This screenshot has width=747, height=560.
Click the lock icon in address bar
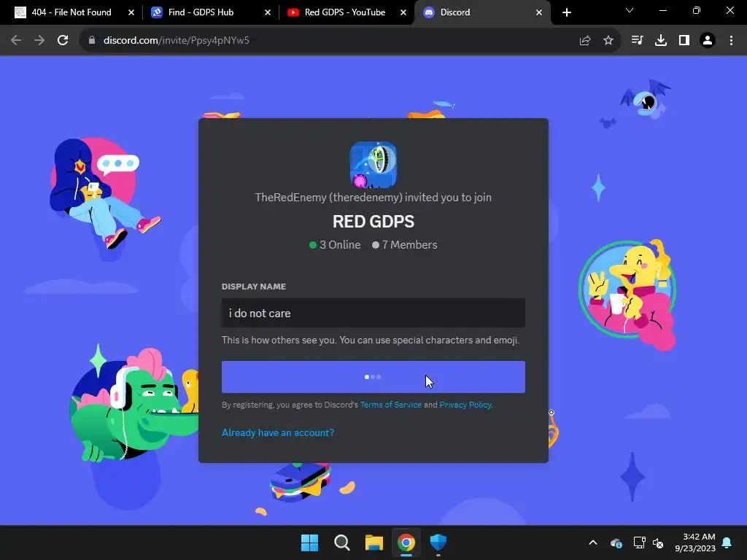(x=92, y=40)
